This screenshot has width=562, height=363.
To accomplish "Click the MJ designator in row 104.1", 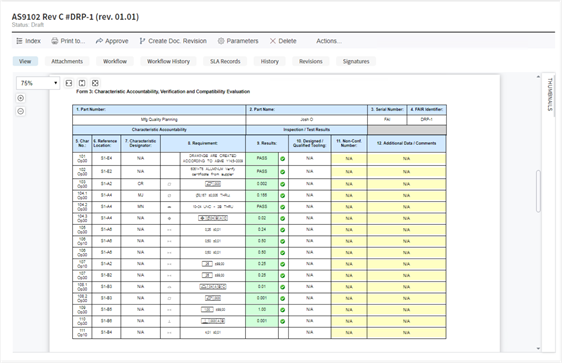I will tap(140, 195).
